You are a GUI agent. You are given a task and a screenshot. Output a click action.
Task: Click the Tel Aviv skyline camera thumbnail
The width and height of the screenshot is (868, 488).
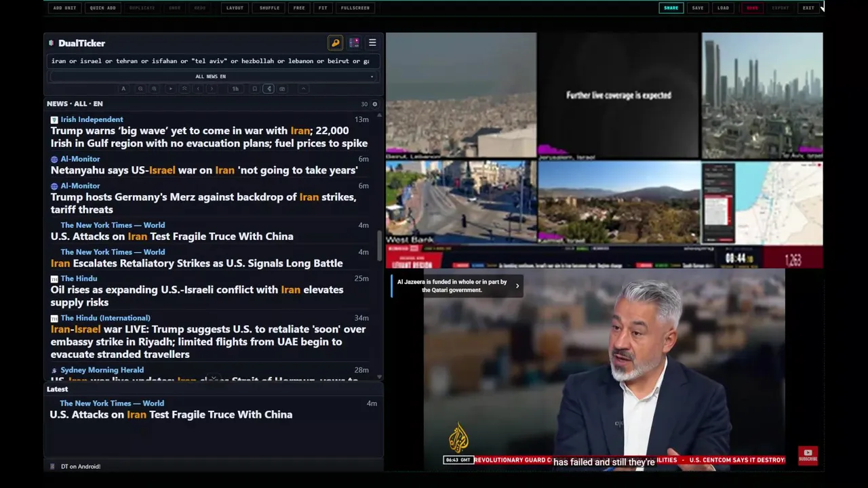coord(762,96)
